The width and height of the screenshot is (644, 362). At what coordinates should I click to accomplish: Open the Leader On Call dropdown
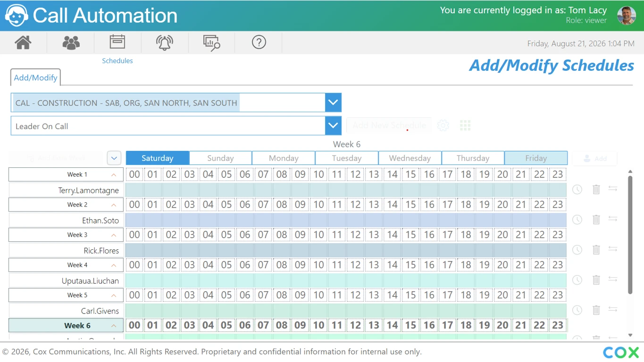333,126
